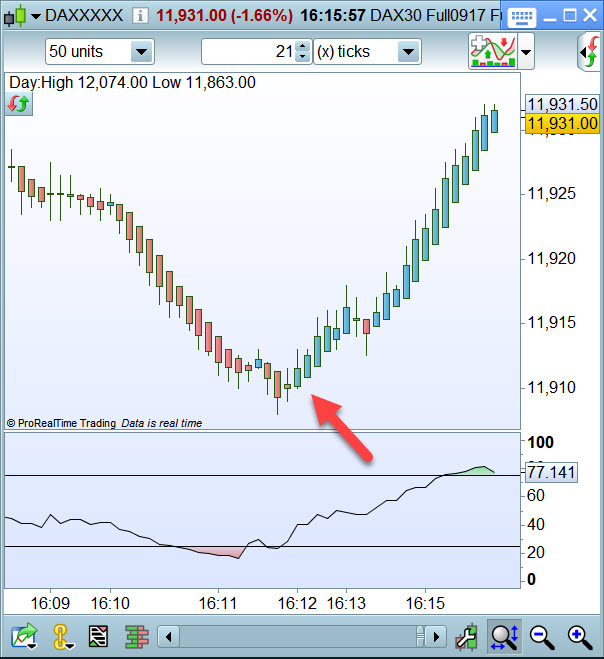Expand the 50 units dropdown
The image size is (604, 659).
(141, 52)
